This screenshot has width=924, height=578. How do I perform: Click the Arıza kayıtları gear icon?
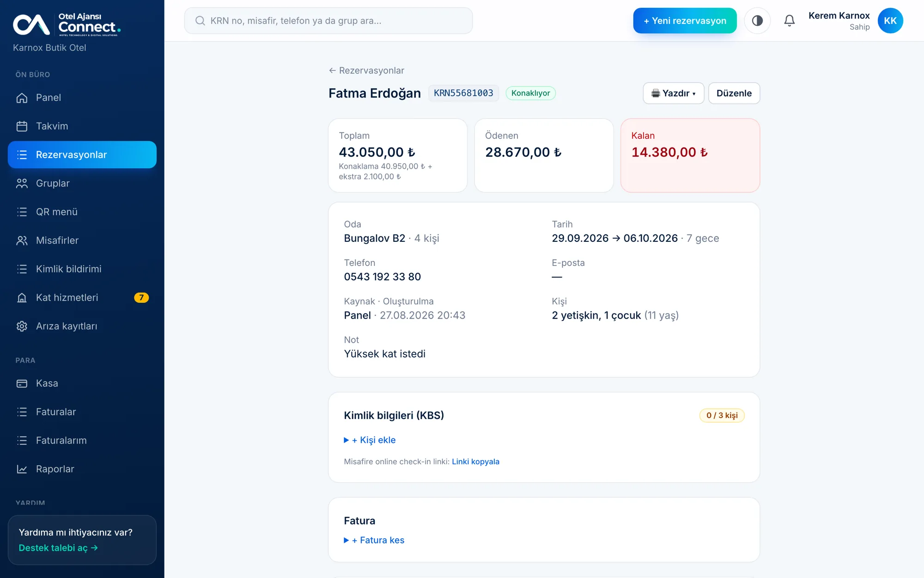22,326
